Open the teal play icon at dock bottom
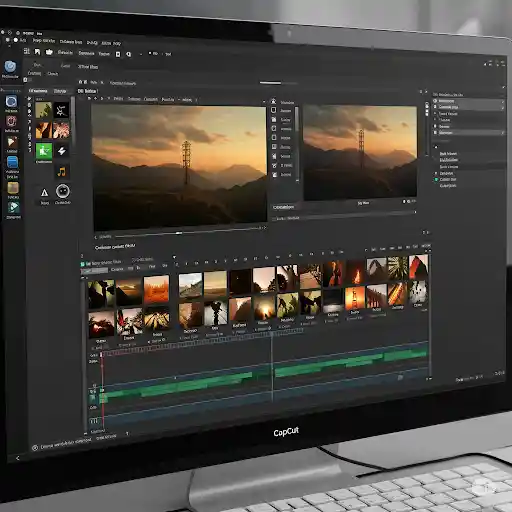 click(x=14, y=207)
